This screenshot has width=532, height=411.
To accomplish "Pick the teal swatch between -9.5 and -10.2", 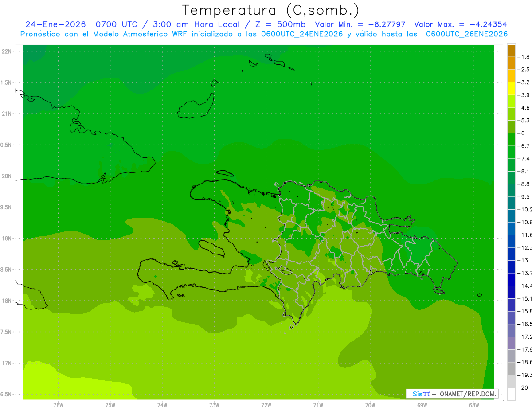I will coord(511,203).
